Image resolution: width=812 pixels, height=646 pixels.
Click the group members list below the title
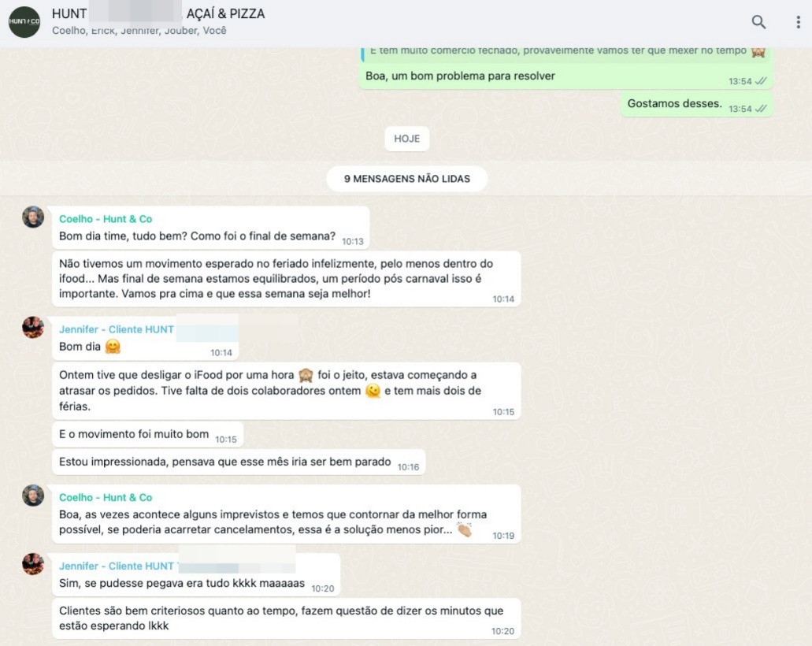pyautogui.click(x=139, y=31)
